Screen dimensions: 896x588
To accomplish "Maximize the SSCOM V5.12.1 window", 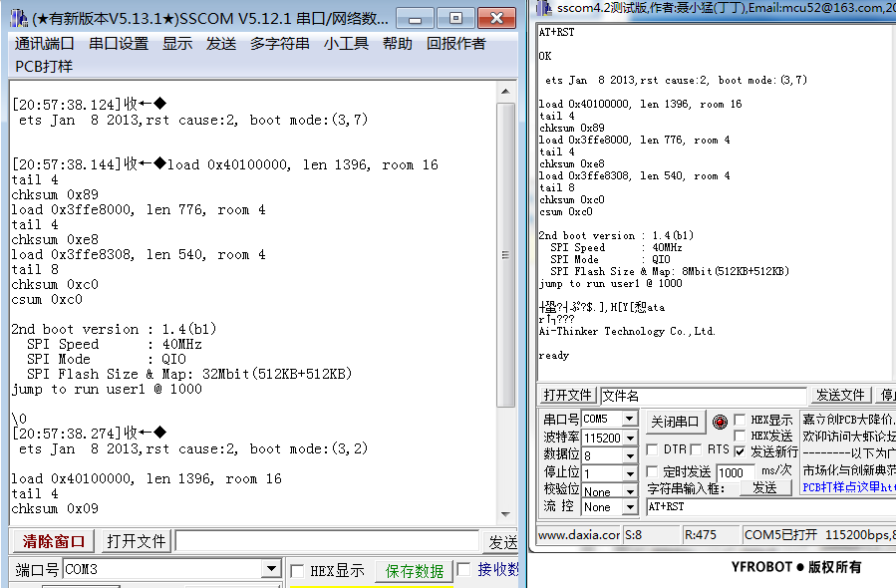I will click(455, 18).
